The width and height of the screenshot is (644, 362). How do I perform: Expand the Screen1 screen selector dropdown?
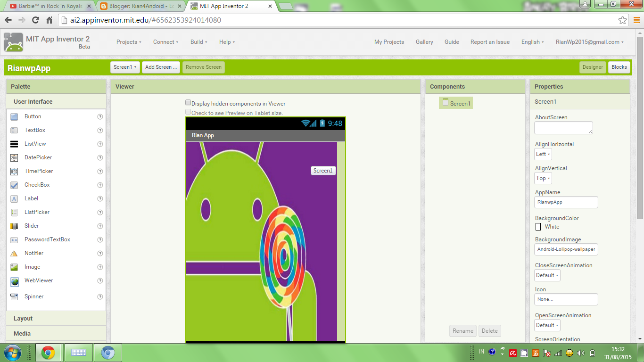pos(125,67)
